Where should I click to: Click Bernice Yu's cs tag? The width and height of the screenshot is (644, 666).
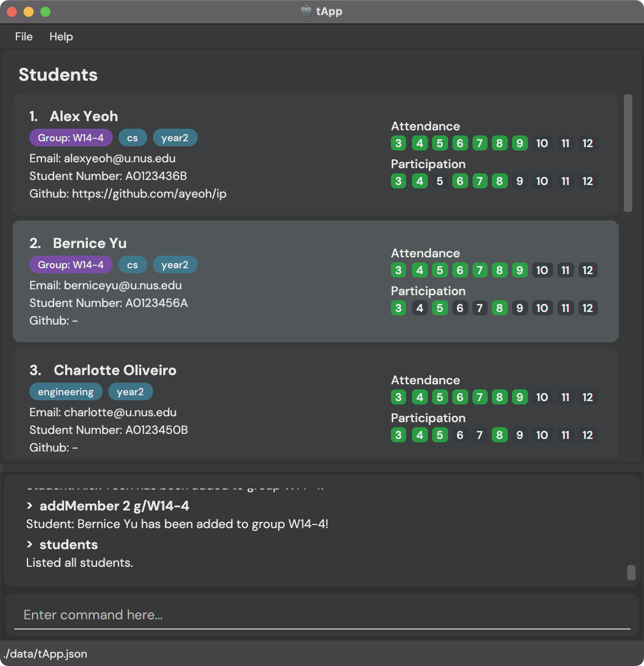coord(132,264)
